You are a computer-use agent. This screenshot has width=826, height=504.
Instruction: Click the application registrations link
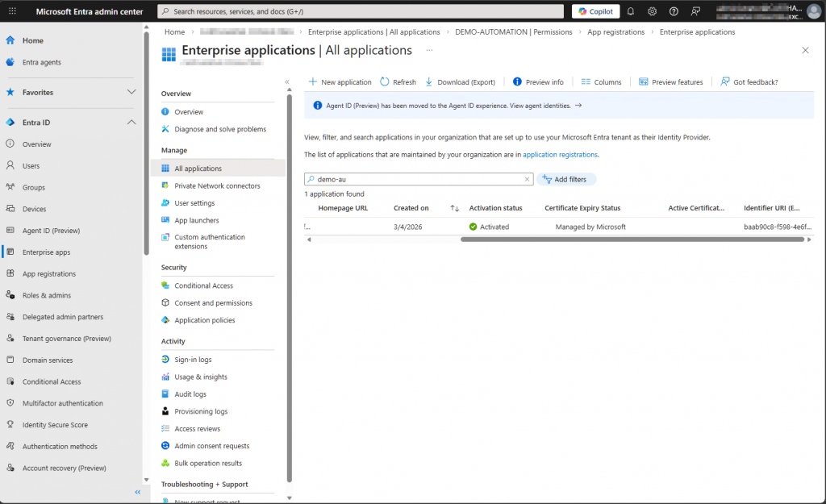click(x=560, y=154)
